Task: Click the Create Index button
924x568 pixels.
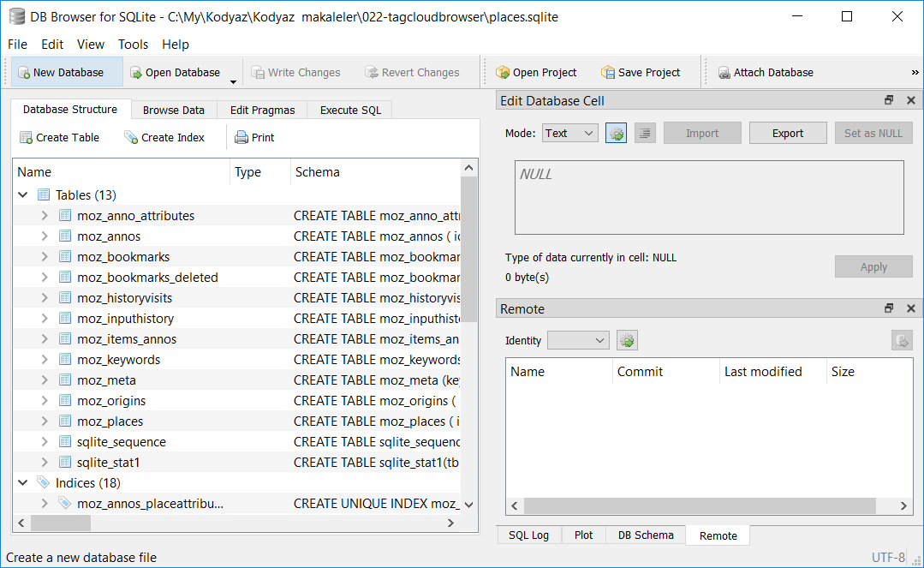Action: coord(164,137)
